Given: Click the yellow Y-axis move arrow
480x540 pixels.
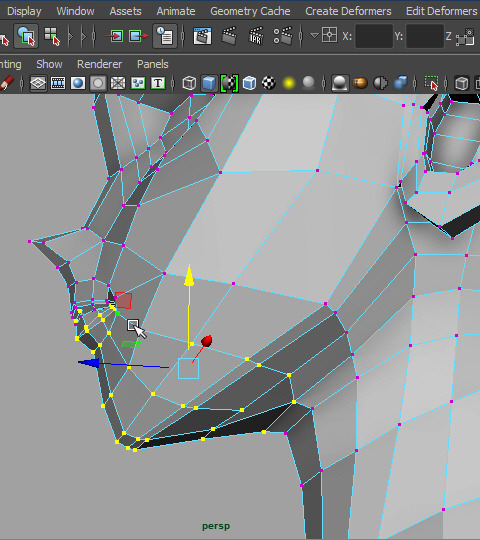Looking at the screenshot, I should [x=189, y=277].
